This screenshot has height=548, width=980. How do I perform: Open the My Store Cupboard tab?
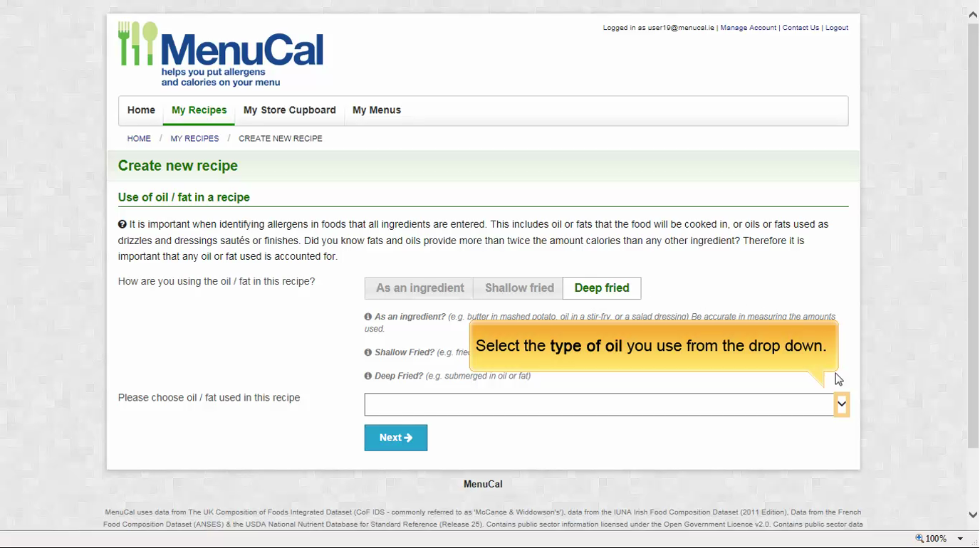(x=289, y=110)
